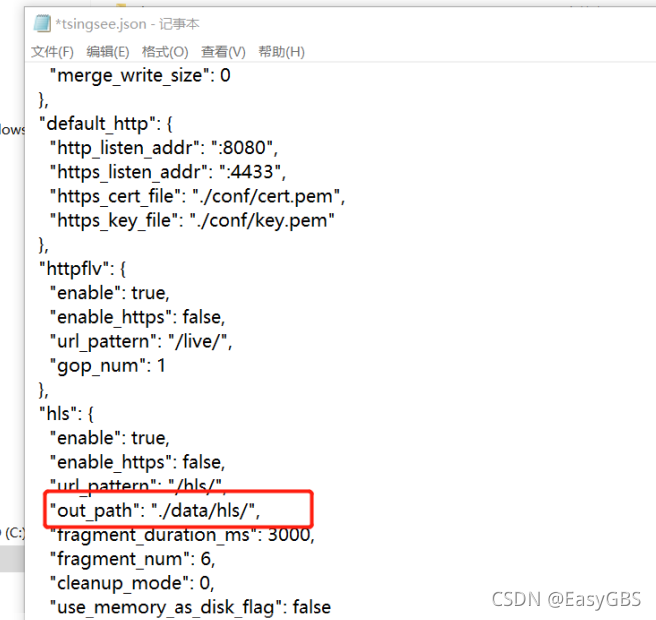
Task: Click the "httpflv": { line
Action: click(82, 269)
